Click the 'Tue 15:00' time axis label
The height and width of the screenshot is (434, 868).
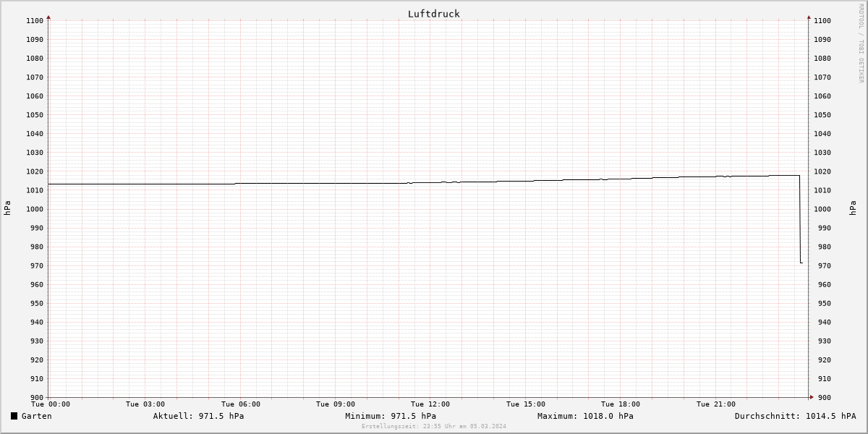[526, 404]
